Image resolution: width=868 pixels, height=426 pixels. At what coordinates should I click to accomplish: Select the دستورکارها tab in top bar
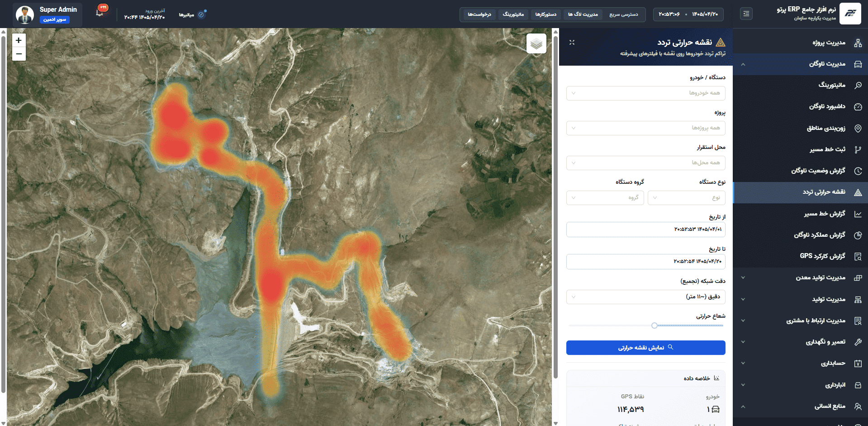click(545, 14)
